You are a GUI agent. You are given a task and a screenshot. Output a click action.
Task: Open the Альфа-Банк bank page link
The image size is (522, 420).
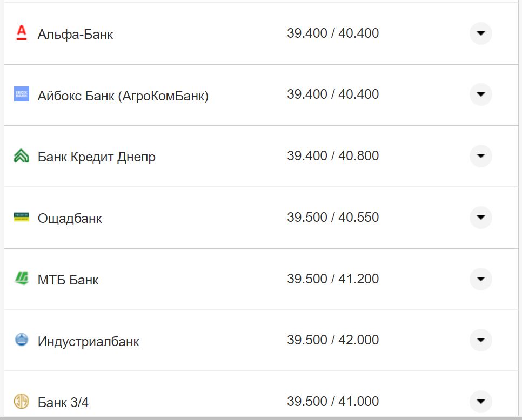[75, 33]
